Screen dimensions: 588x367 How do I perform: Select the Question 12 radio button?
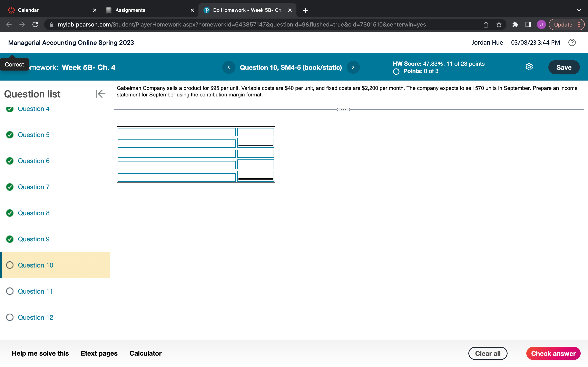pos(10,317)
